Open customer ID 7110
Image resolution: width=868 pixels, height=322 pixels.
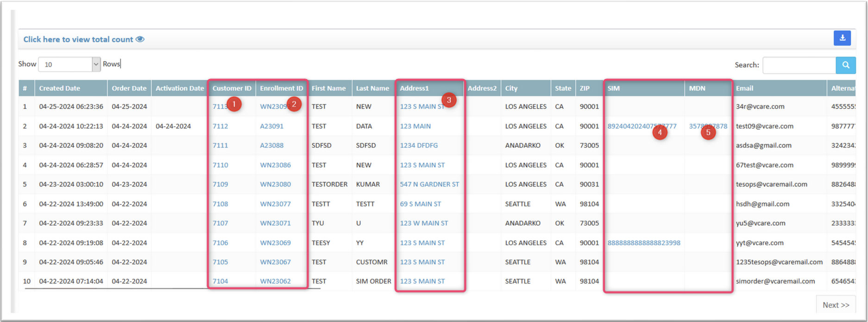coord(220,165)
